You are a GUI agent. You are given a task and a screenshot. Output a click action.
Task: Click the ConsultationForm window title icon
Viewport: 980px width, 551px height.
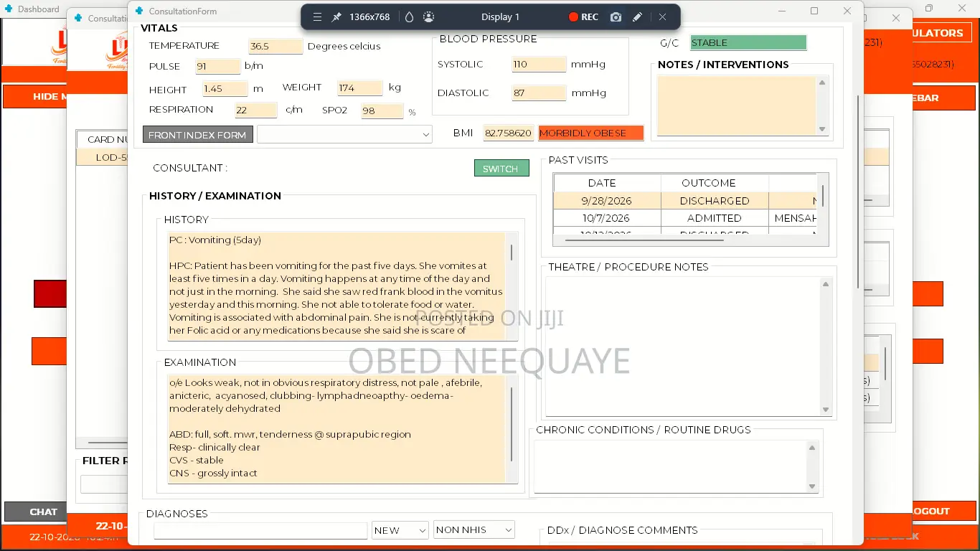pos(139,11)
